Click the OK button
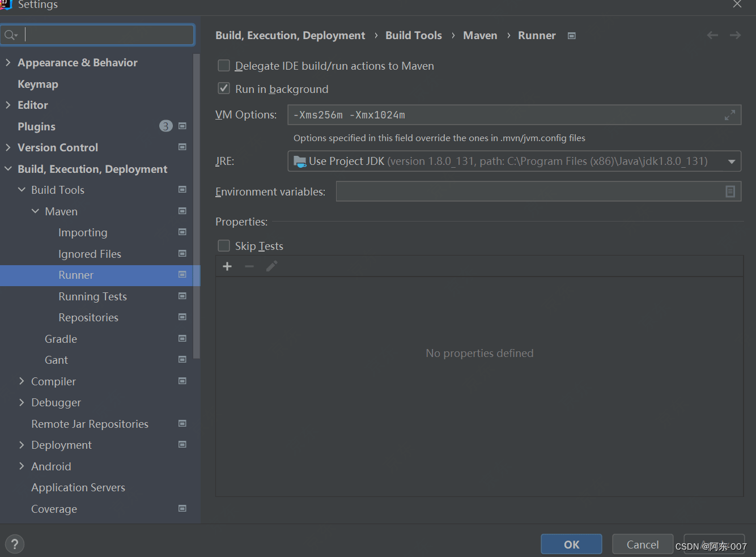Image resolution: width=756 pixels, height=557 pixels. 571,544
